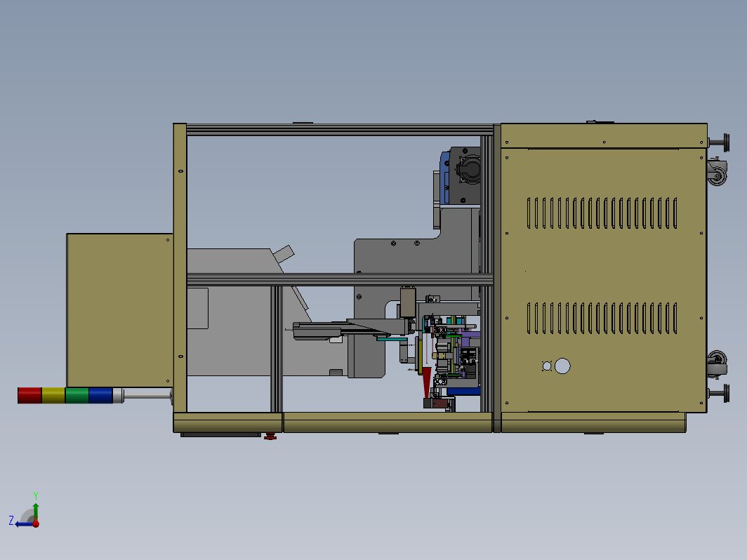Click the blue Z axis arrow of the triad
The height and width of the screenshot is (560, 747).
tap(23, 524)
